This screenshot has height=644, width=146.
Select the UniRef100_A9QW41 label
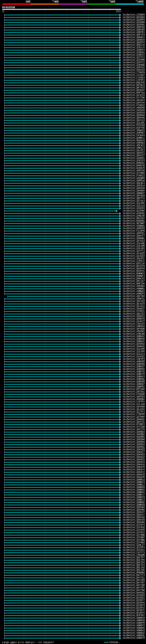(x=134, y=226)
